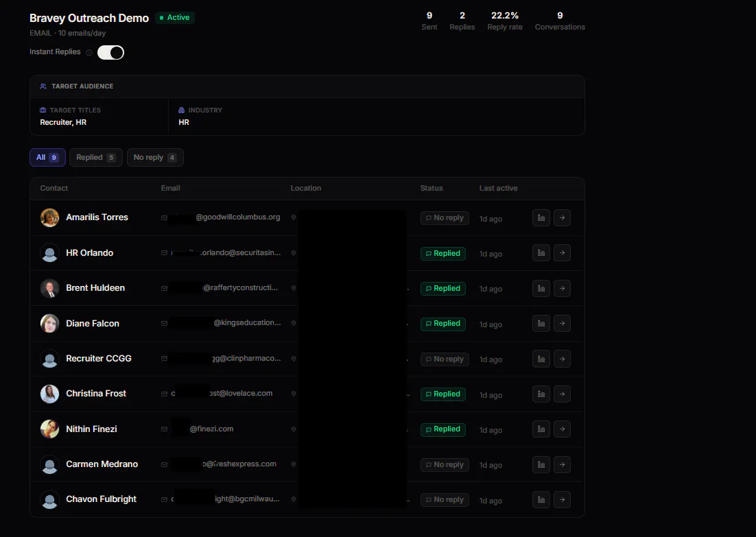The height and width of the screenshot is (537, 756).
Task: Click Replied badge for Diane Falcon
Action: pyautogui.click(x=443, y=324)
